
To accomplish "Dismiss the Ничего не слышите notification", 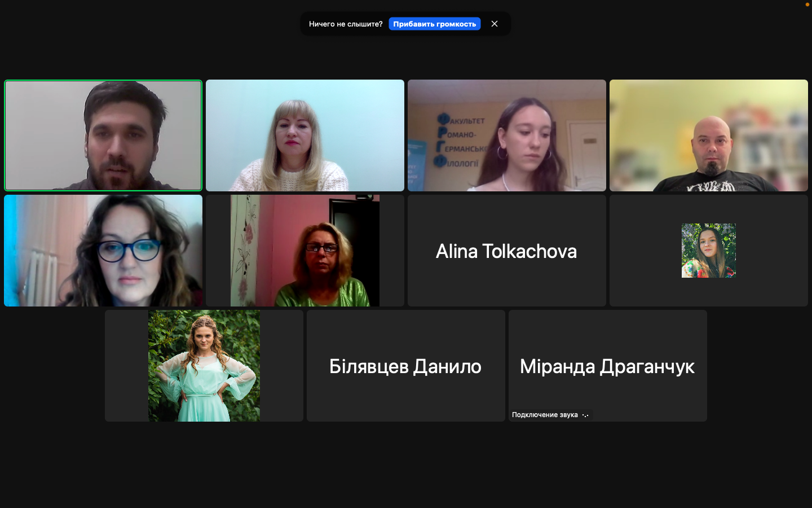I will (x=495, y=24).
